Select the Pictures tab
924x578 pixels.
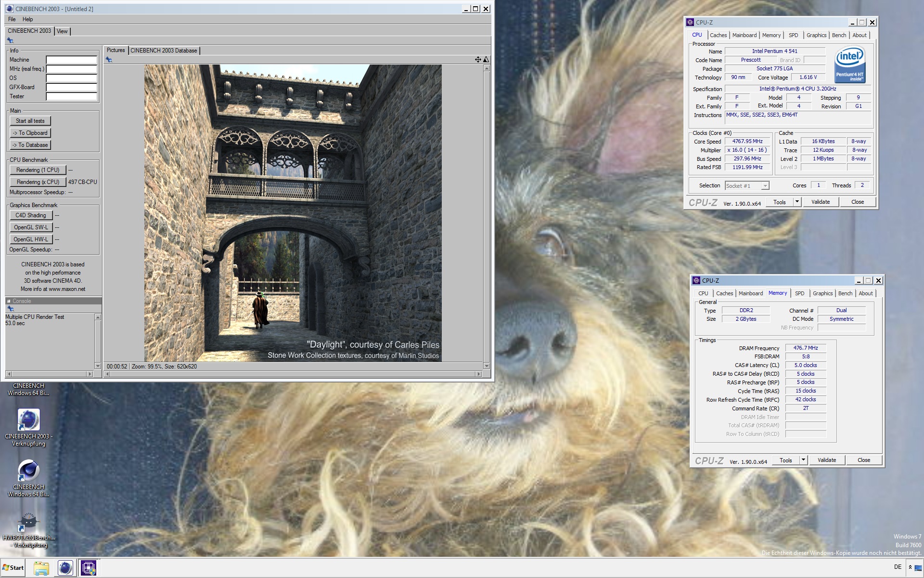[x=115, y=50]
